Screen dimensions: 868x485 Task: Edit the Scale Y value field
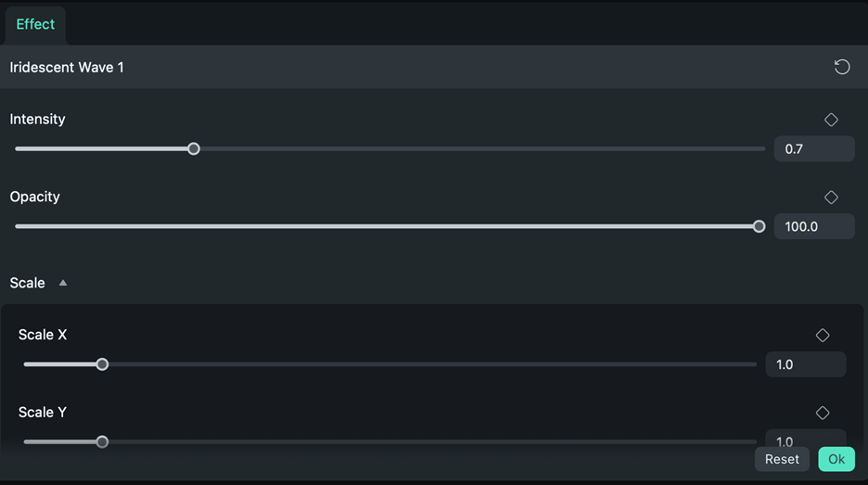[x=804, y=440]
